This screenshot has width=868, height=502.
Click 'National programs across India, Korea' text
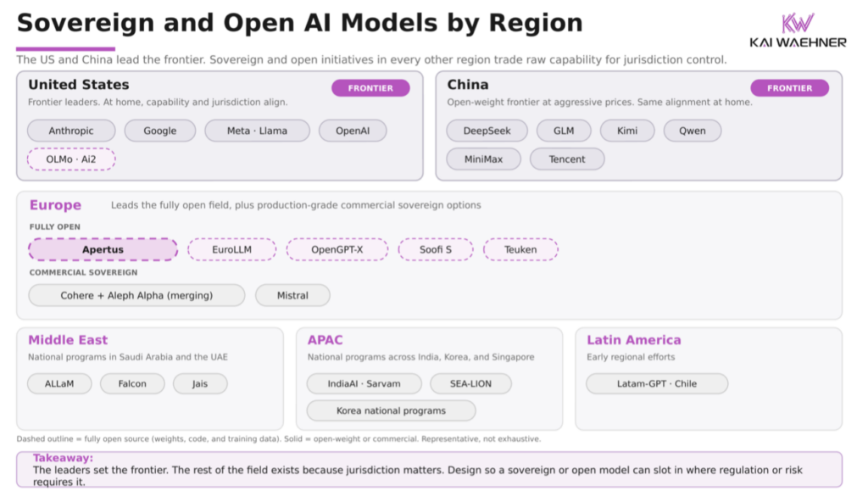pyautogui.click(x=420, y=357)
